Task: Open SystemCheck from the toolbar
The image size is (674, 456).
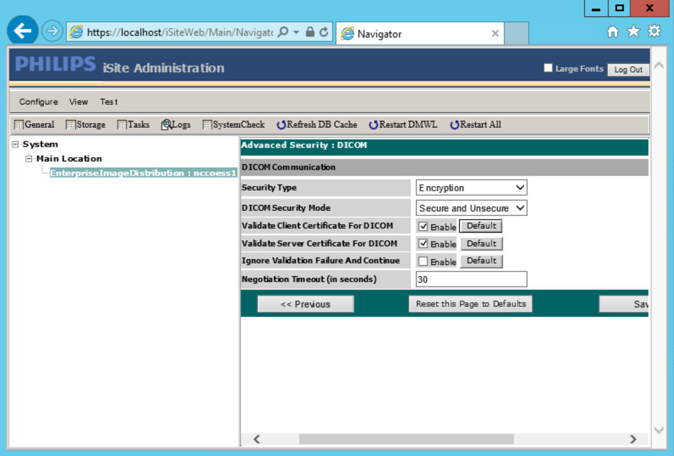Action: point(233,125)
